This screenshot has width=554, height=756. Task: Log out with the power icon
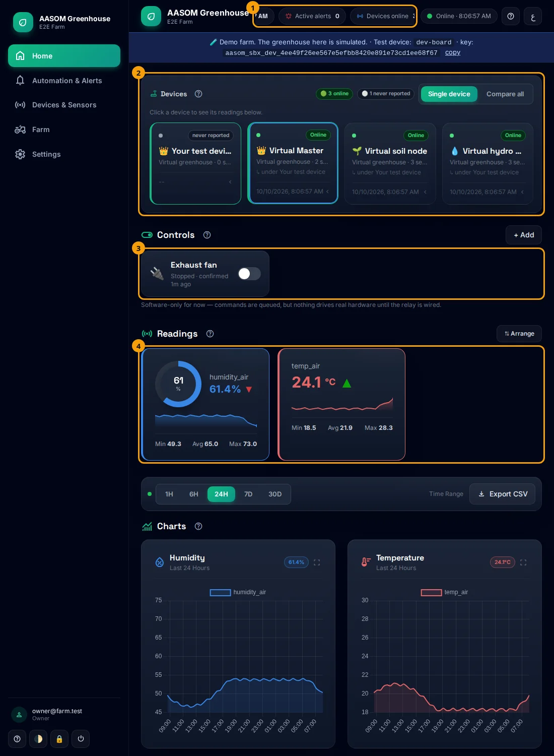[81, 739]
